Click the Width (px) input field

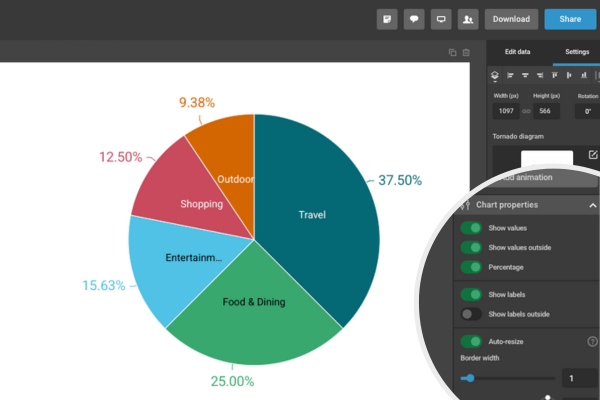[506, 111]
